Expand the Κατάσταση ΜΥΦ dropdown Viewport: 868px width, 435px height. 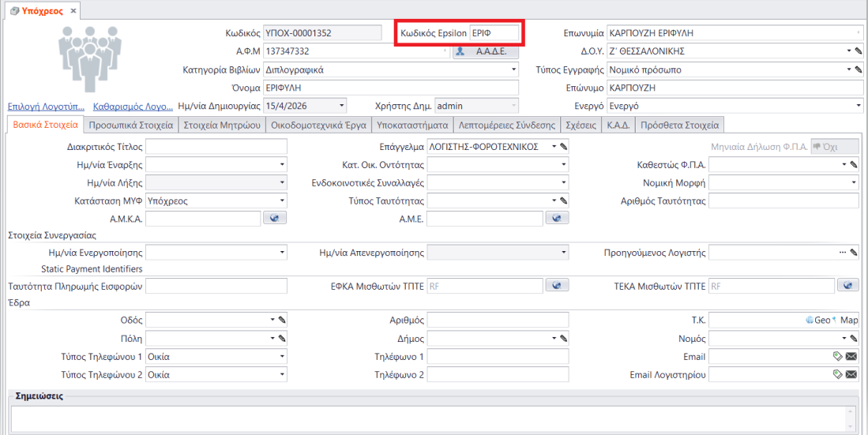tap(282, 201)
